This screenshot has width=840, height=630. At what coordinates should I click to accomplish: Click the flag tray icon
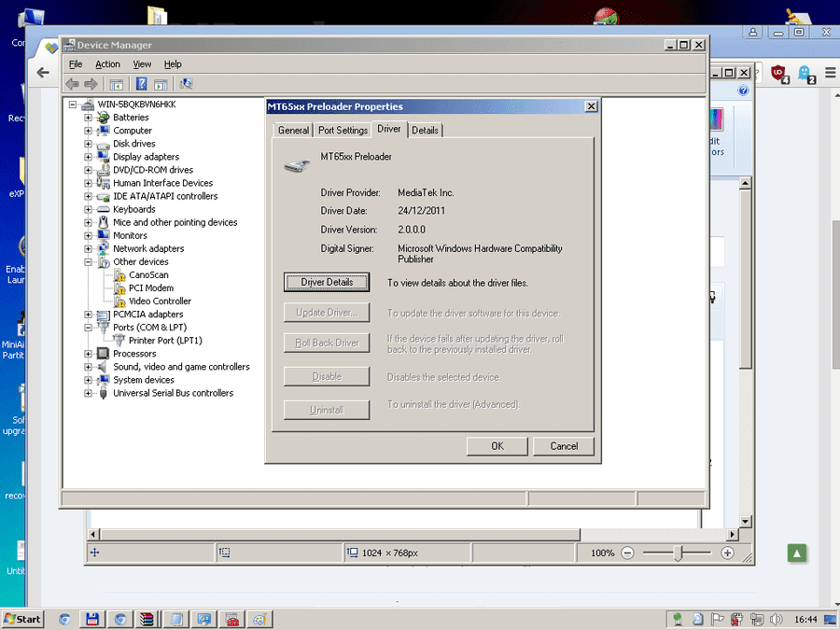coord(718,620)
